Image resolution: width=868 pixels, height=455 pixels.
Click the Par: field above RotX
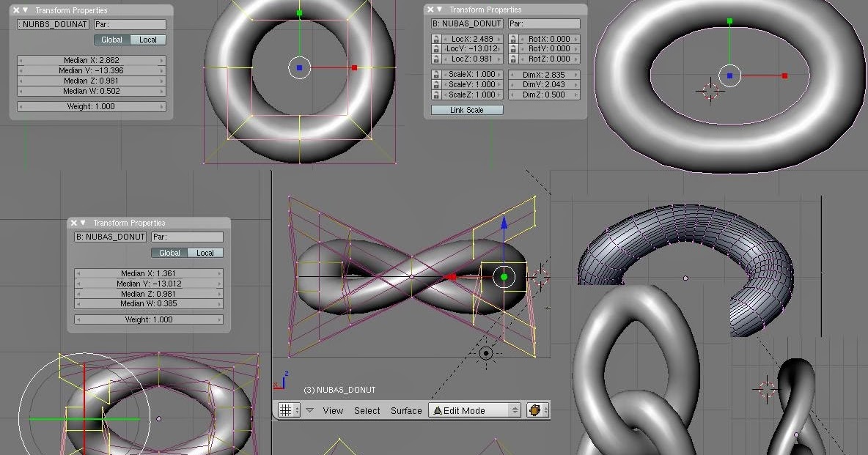click(544, 23)
